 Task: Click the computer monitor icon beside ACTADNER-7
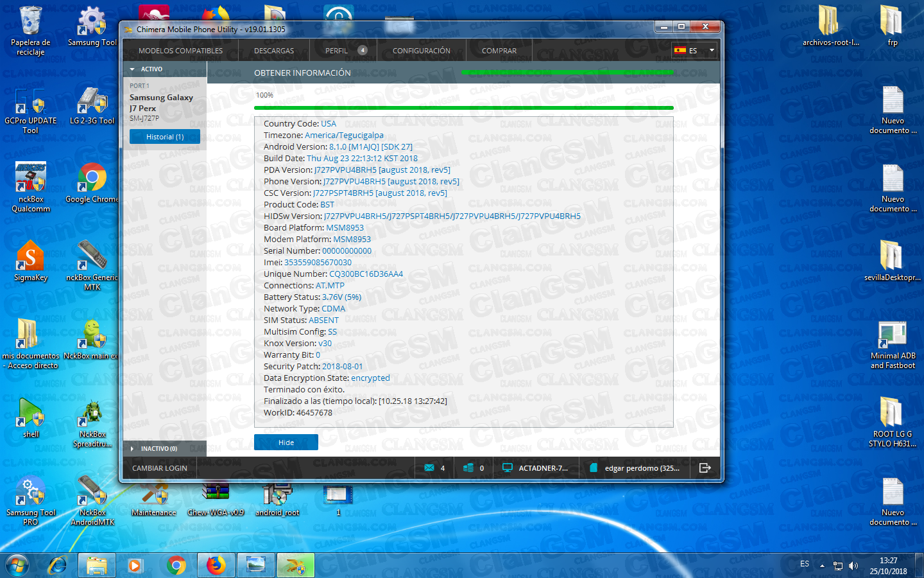[508, 468]
